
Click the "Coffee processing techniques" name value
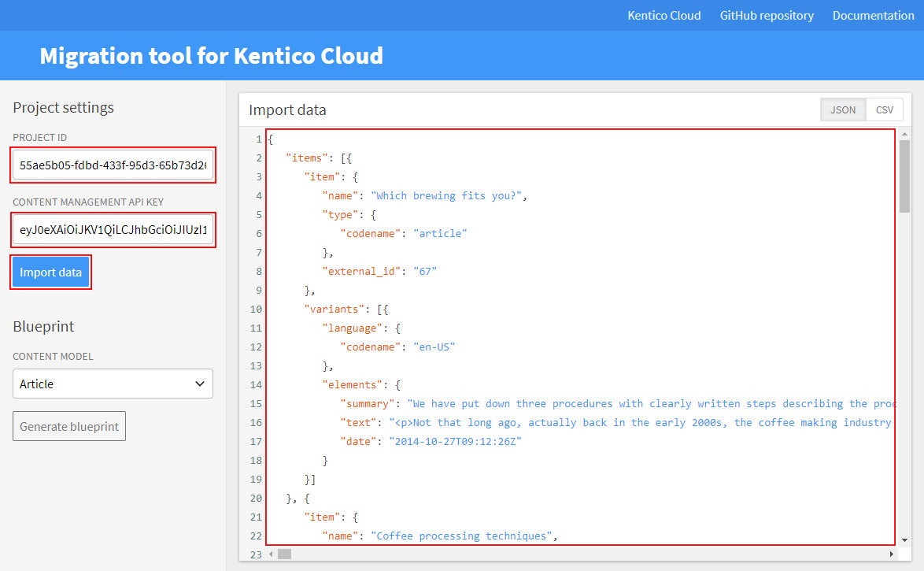[x=461, y=536]
